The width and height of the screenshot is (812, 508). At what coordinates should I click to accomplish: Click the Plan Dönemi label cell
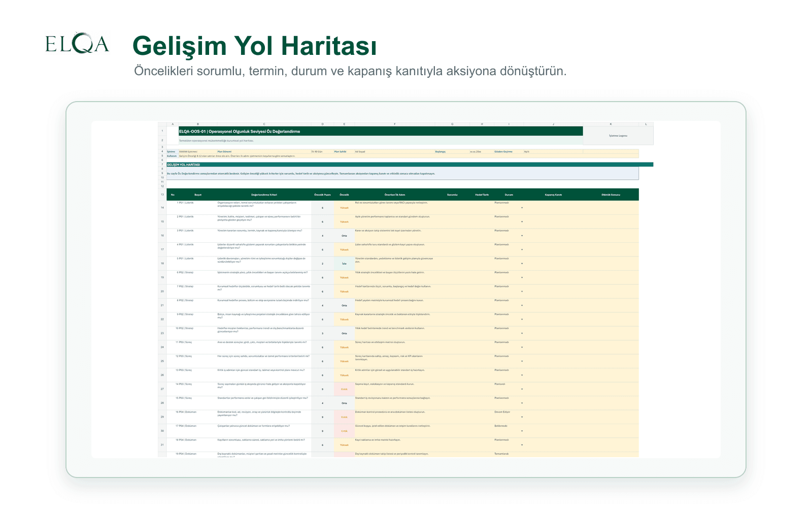click(x=264, y=151)
